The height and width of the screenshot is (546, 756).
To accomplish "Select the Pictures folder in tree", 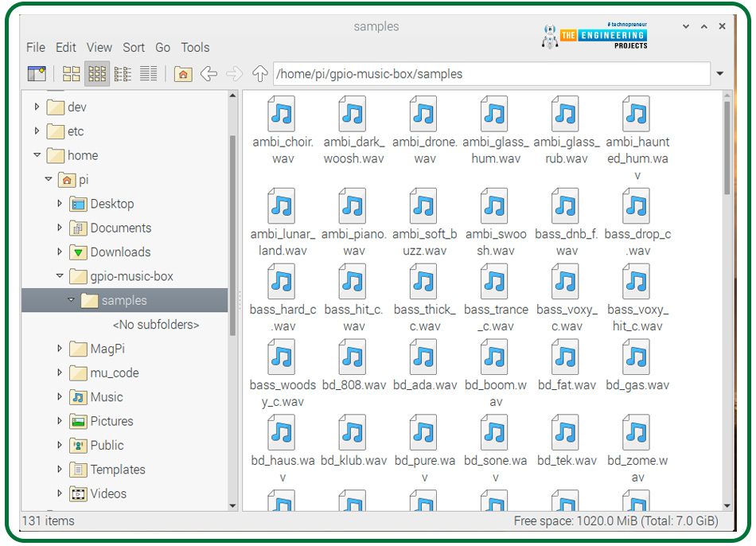I will click(x=101, y=421).
